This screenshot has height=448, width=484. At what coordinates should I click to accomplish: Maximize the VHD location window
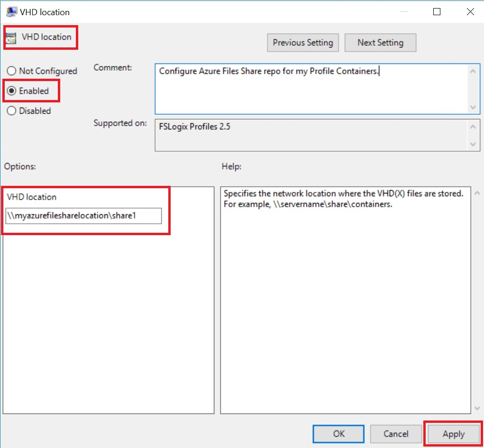click(437, 12)
